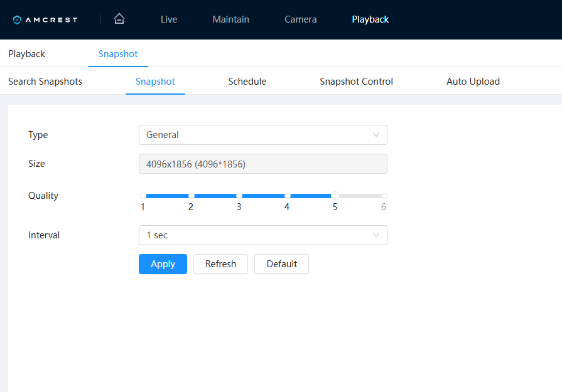Click the Amcrest logo
This screenshot has height=392, width=562.
[45, 19]
